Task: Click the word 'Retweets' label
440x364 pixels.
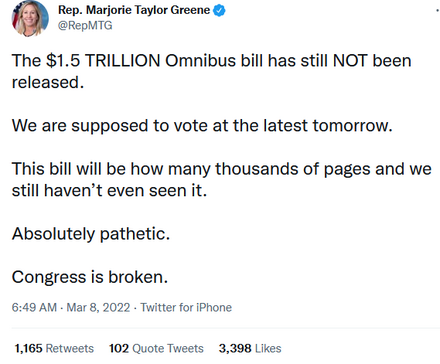Action: click(70, 348)
